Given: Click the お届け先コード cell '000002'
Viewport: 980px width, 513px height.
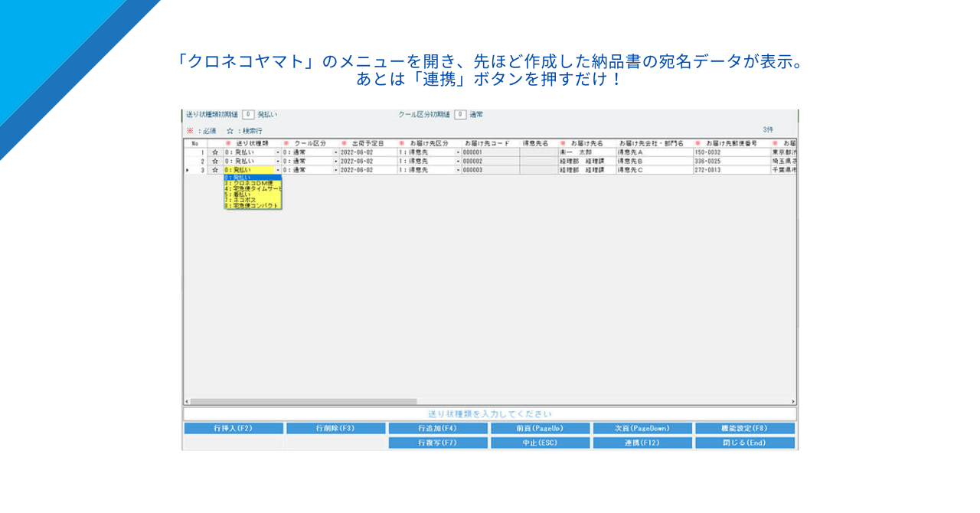Looking at the screenshot, I should tap(490, 162).
